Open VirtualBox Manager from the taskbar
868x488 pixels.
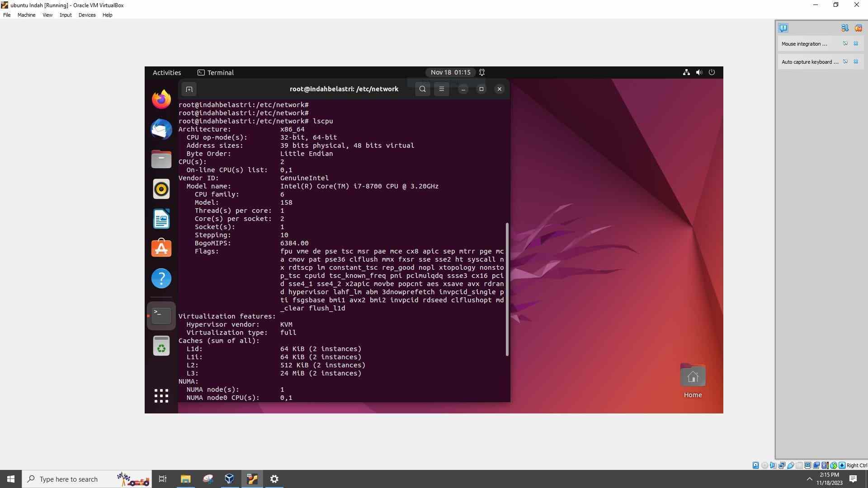pos(230,479)
